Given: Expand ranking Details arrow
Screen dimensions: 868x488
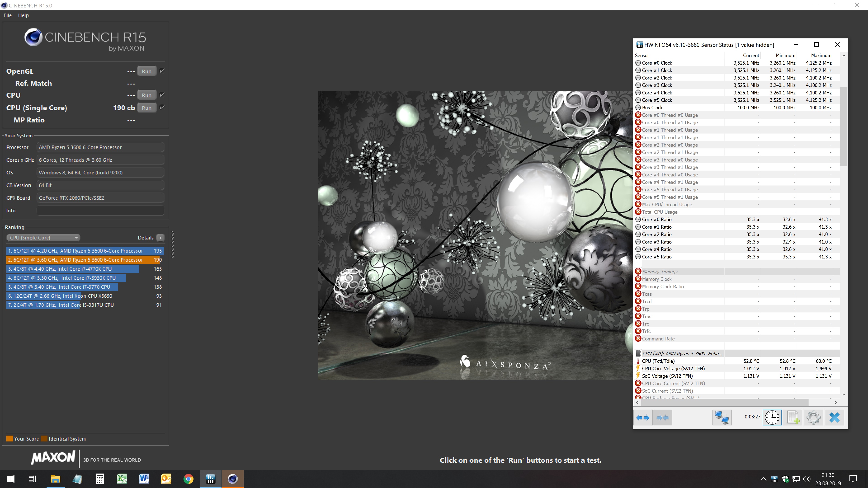Looking at the screenshot, I should pyautogui.click(x=160, y=237).
